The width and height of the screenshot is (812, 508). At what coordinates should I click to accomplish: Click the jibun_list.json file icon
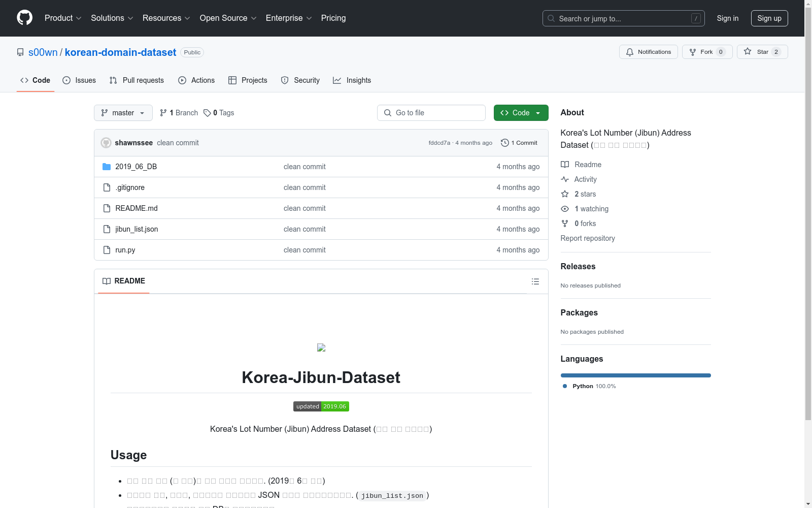click(x=107, y=229)
